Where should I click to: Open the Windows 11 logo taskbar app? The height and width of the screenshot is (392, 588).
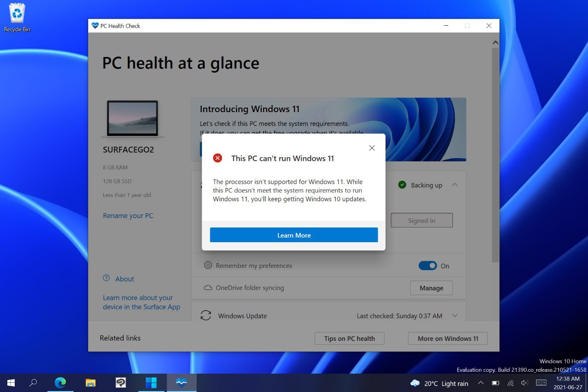point(151,383)
